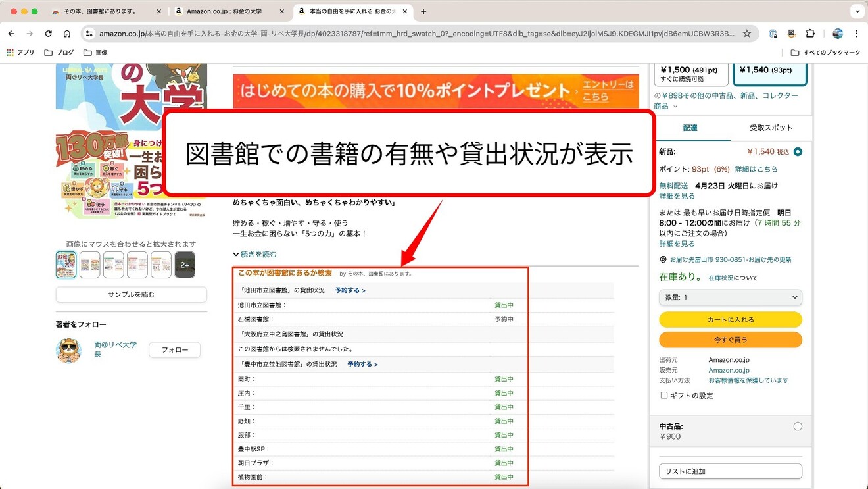Click the browser forward arrow
Screen dimensions: 868x489
[x=30, y=34]
